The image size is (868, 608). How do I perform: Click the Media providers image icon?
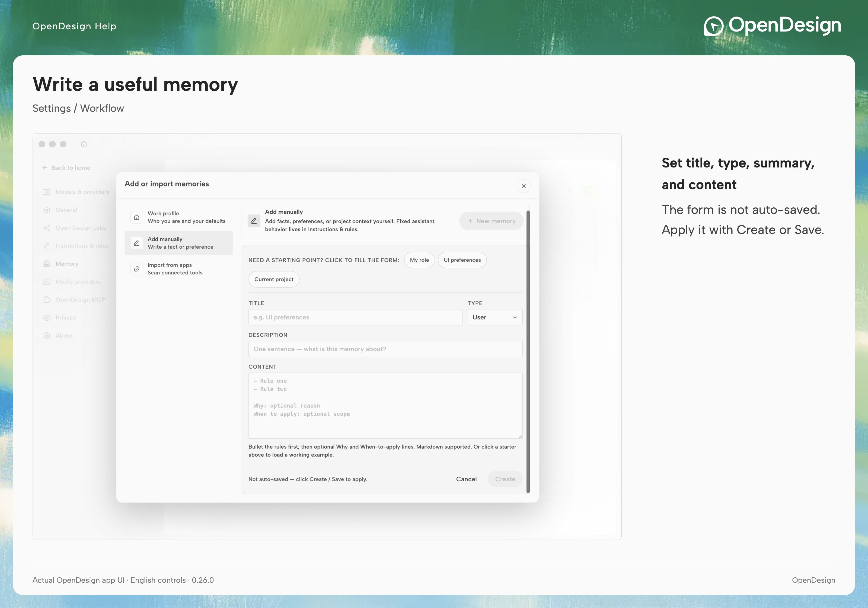coord(47,282)
